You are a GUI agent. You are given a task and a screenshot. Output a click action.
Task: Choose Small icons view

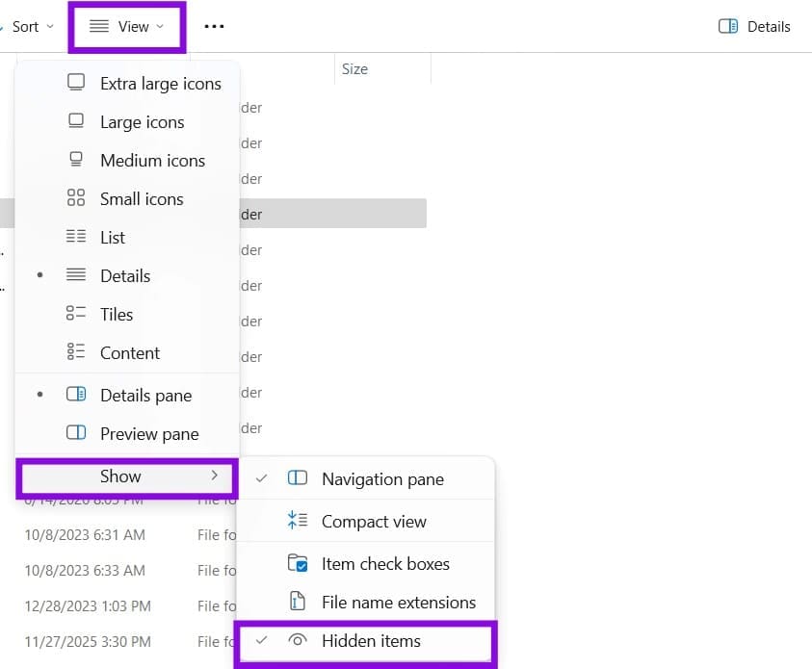pyautogui.click(x=127, y=198)
